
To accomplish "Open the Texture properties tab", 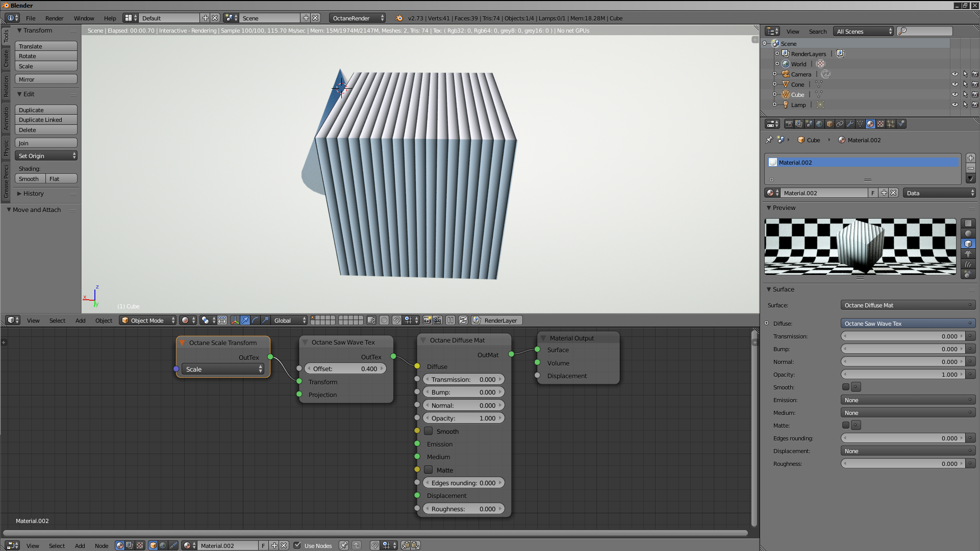I will 881,124.
